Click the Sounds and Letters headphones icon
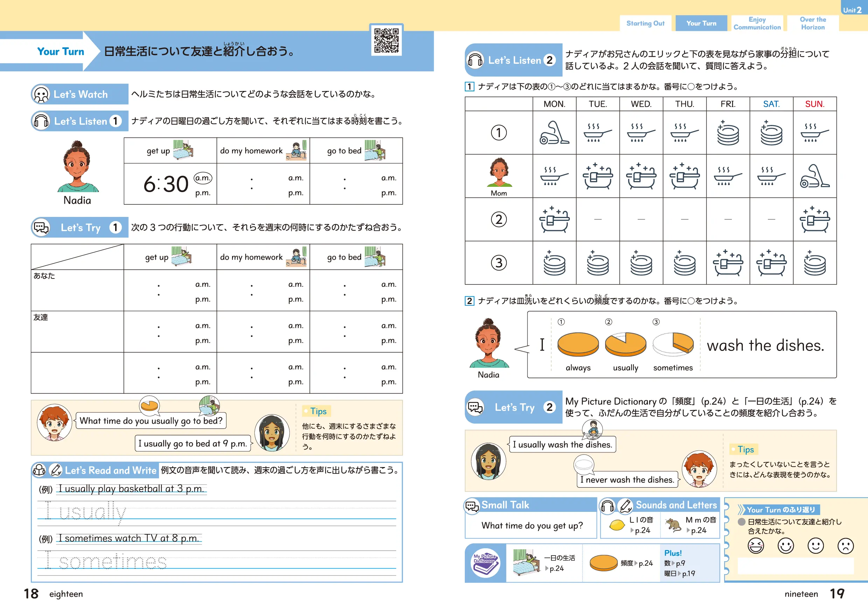868x614 pixels. (x=607, y=506)
